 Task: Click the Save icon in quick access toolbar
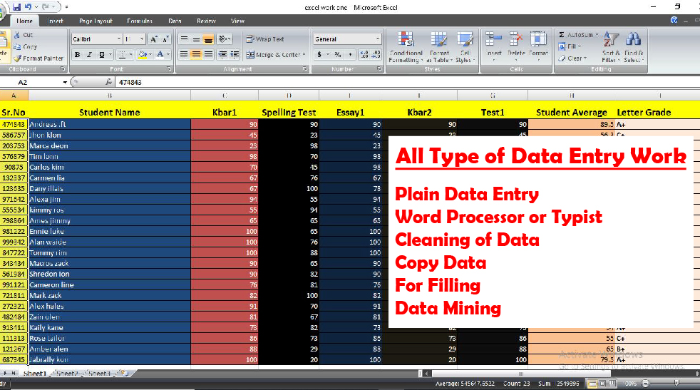click(17, 7)
